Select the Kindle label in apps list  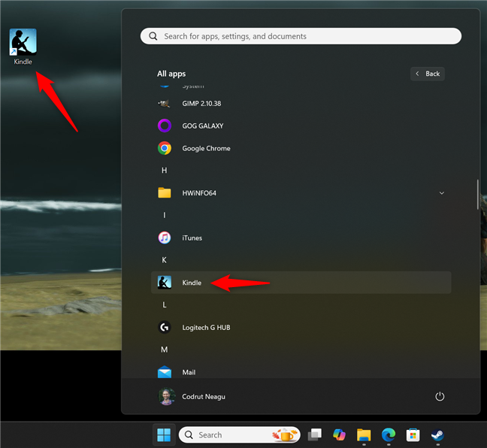point(192,283)
